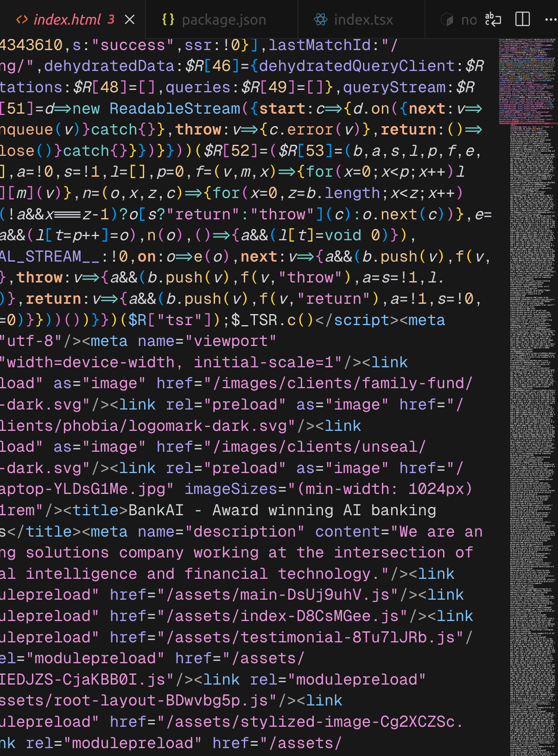Open the More Actions ellipsis menu

551,19
